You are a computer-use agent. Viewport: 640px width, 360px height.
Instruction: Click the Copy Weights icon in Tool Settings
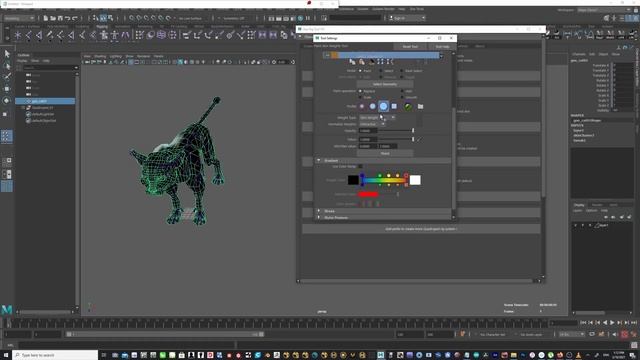tap(352, 62)
